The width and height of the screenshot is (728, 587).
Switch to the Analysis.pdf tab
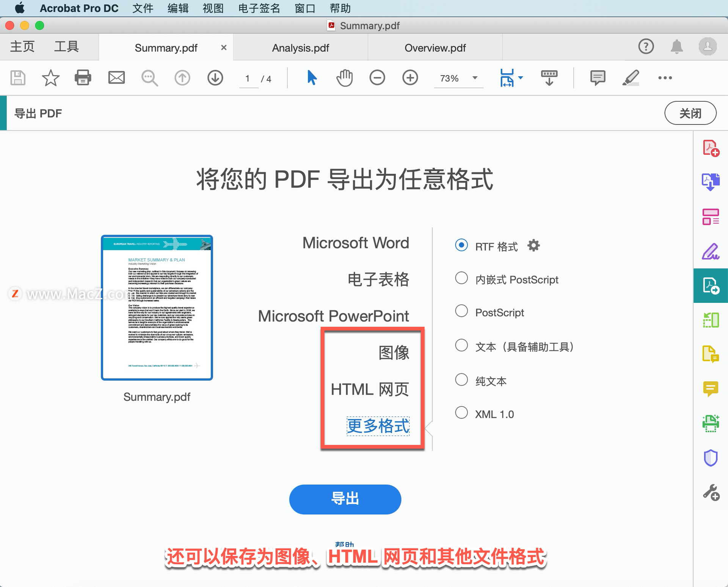pos(300,48)
